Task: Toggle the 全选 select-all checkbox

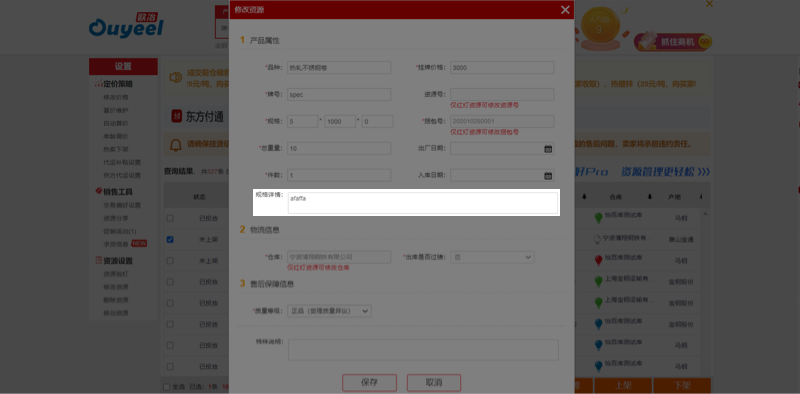Action: point(166,387)
